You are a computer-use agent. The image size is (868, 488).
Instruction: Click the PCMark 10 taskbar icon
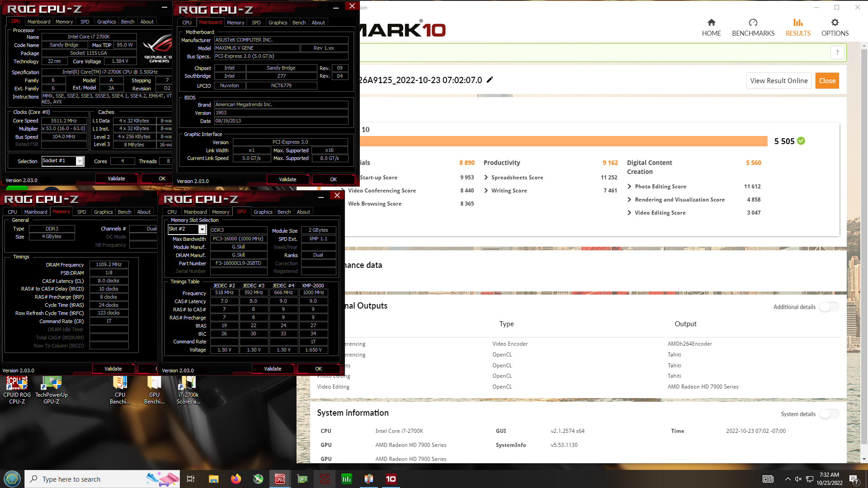(x=391, y=479)
